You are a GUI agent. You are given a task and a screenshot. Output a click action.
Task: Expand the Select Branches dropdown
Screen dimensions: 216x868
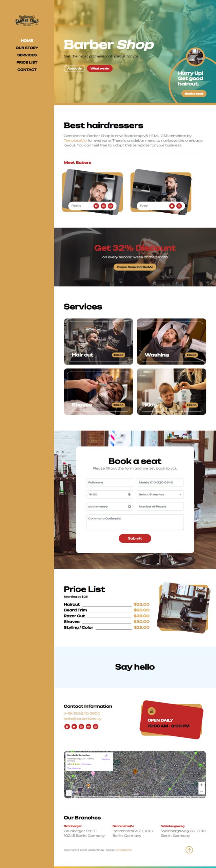[160, 494]
